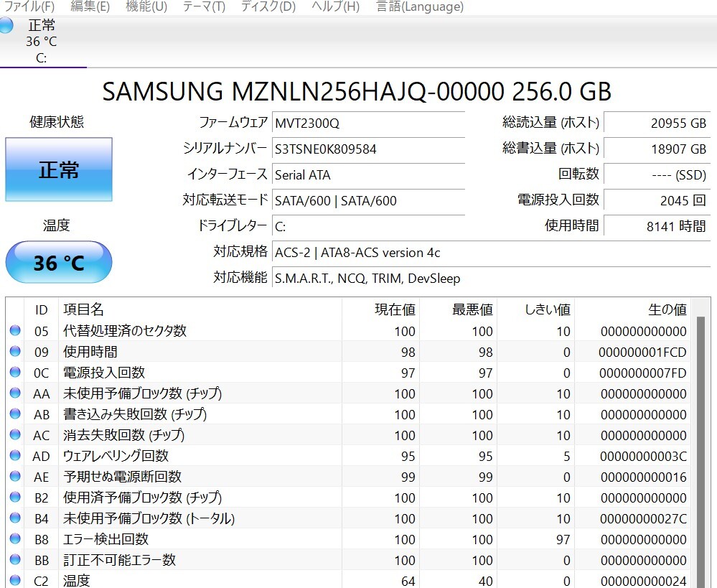Open the 編集(E) menu
The height and width of the screenshot is (588, 717).
tap(90, 6)
